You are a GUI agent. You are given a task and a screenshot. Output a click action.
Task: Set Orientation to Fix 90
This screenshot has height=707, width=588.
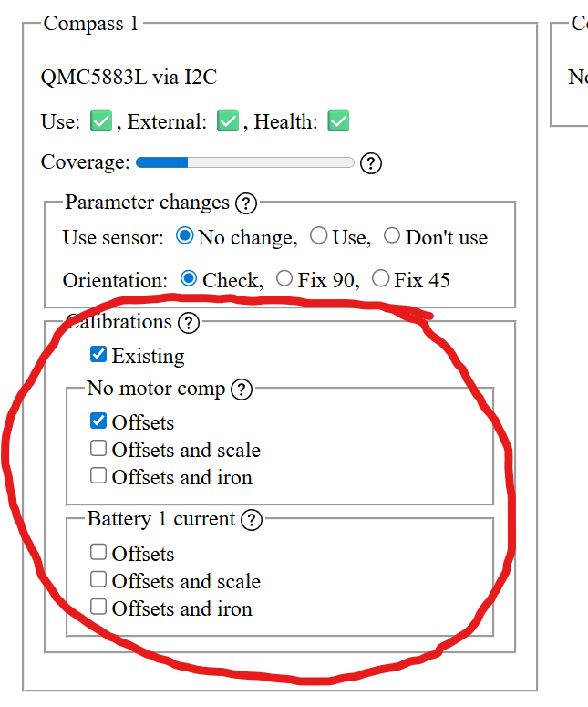[284, 279]
